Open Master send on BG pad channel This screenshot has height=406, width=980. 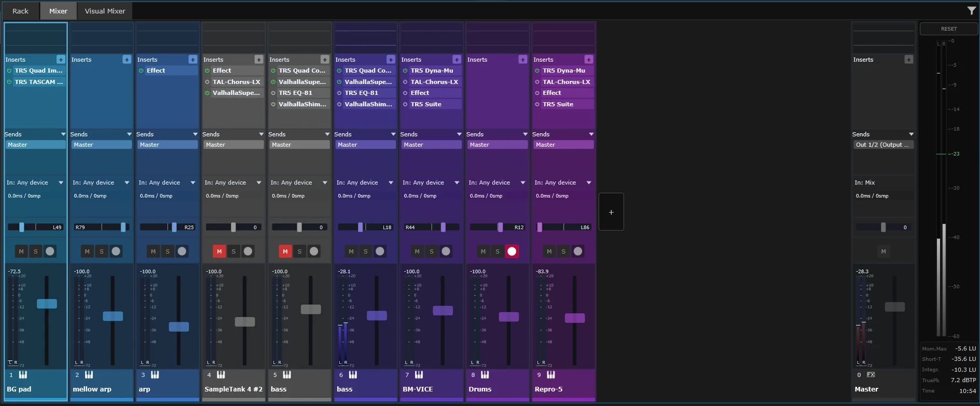point(36,145)
